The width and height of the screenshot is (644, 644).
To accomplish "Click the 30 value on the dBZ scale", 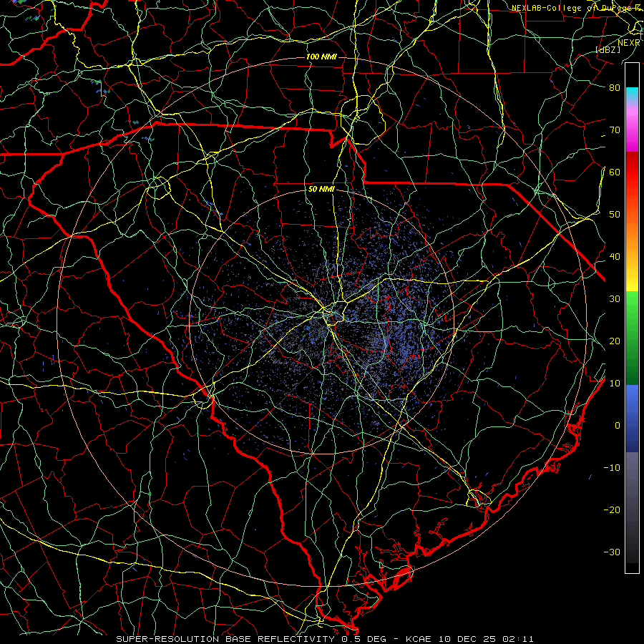I will [x=615, y=299].
